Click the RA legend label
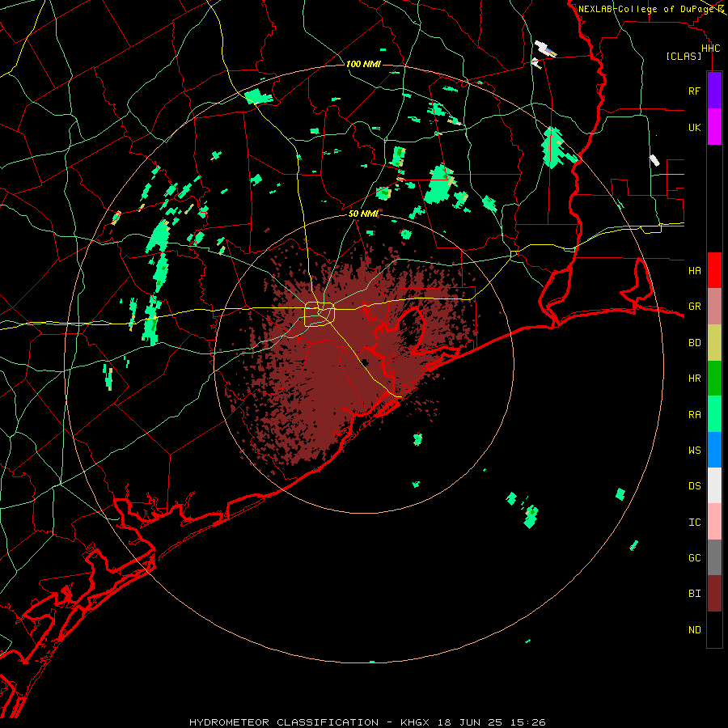 point(695,415)
